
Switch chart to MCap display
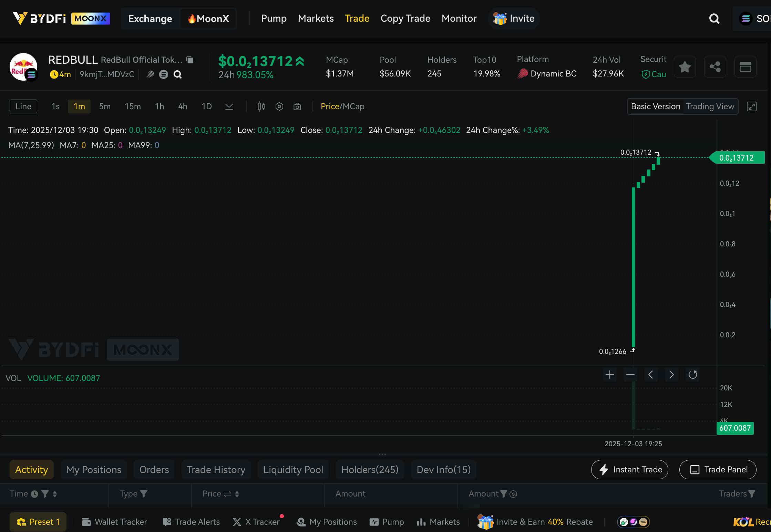coord(353,106)
